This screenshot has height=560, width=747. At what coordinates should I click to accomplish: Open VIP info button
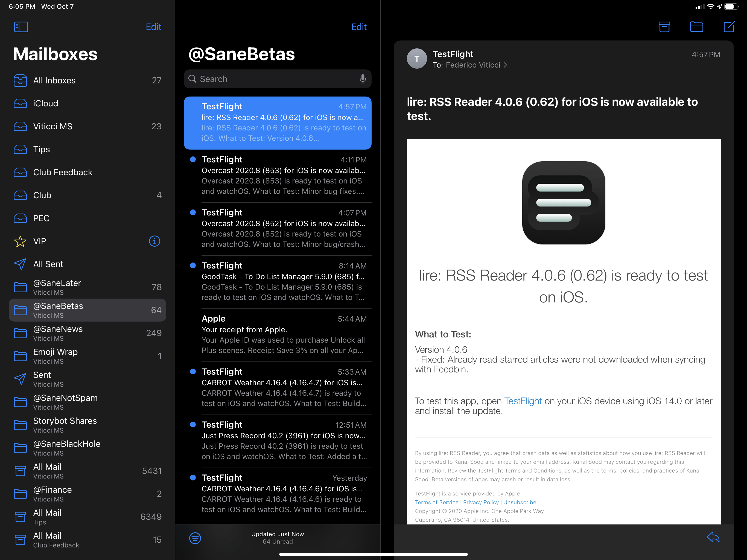pyautogui.click(x=154, y=241)
